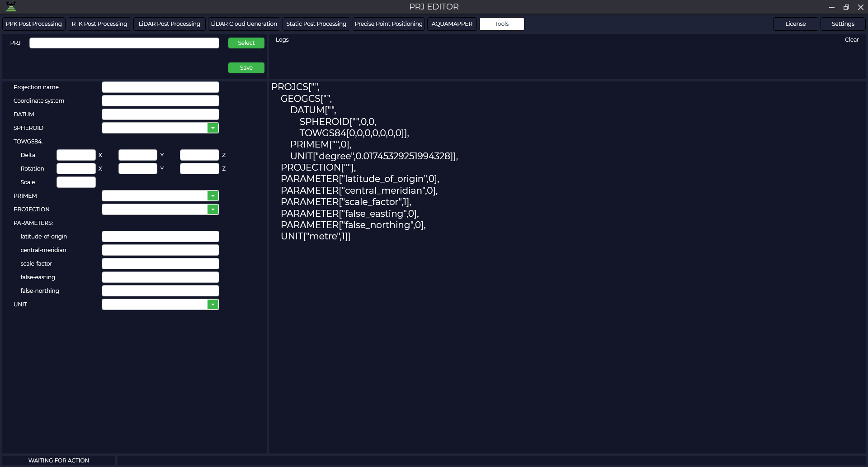Click the TOWGS84 line in preview
The width and height of the screenshot is (868, 467).
pyautogui.click(x=354, y=133)
